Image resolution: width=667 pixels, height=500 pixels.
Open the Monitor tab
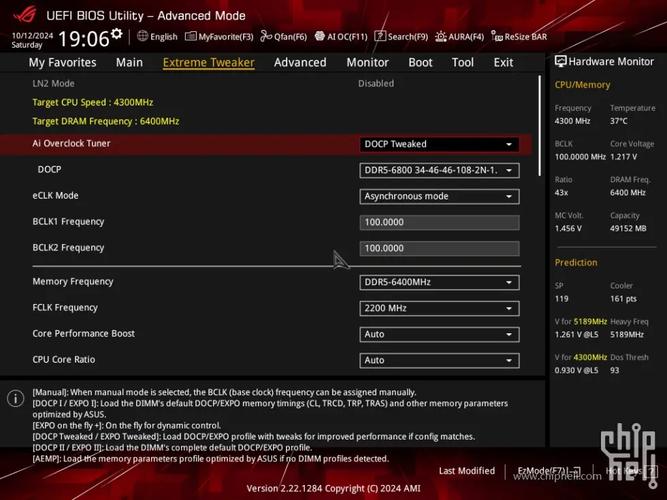[x=367, y=62]
